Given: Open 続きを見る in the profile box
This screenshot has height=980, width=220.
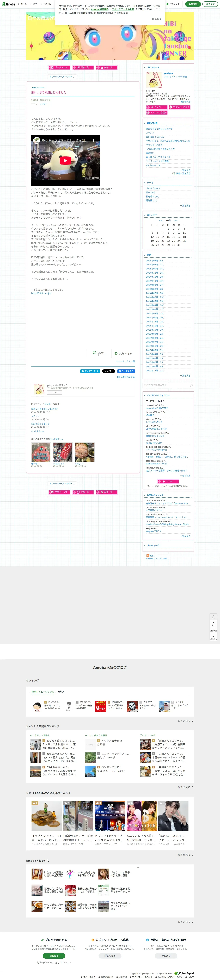Looking at the screenshot, I should [185, 102].
